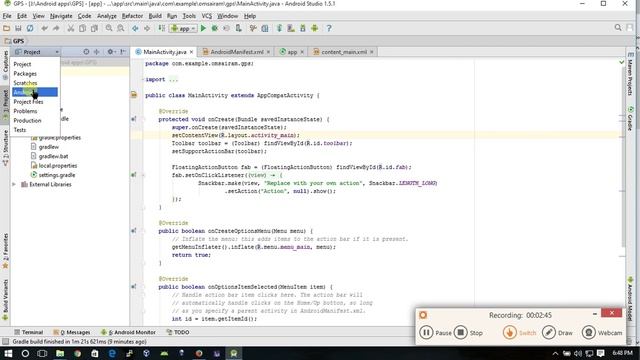Select Scratches in the view list
The image size is (640, 360).
click(35, 83)
